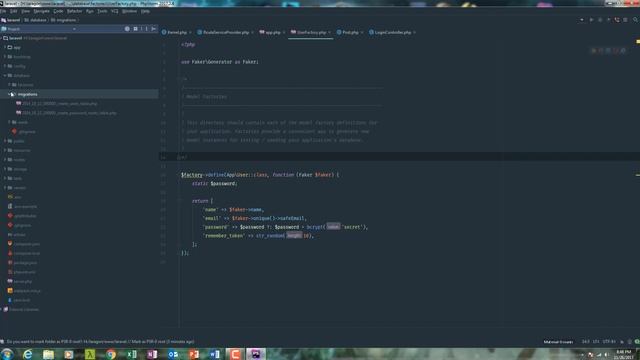Collapse the migrations folder
The image size is (640, 360).
tap(9, 94)
